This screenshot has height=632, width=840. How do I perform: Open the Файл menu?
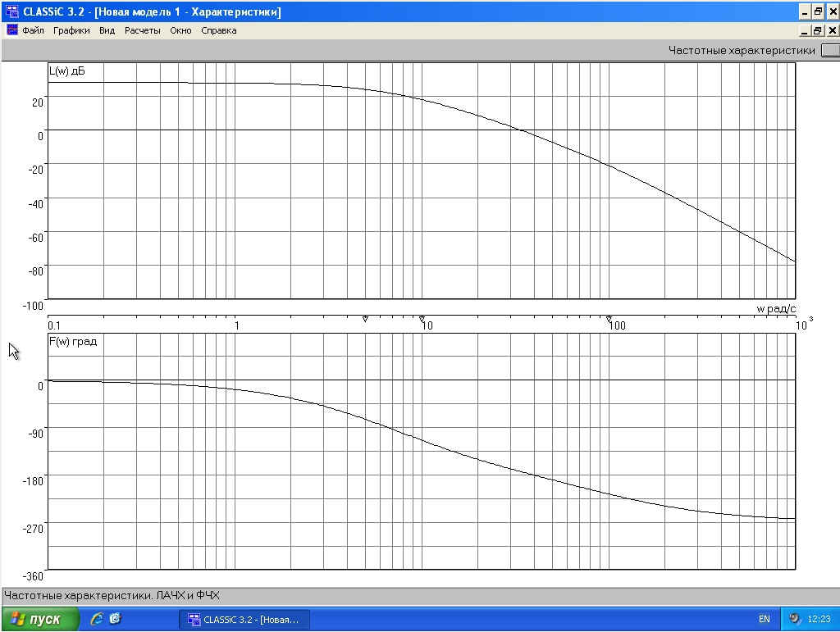(33, 30)
